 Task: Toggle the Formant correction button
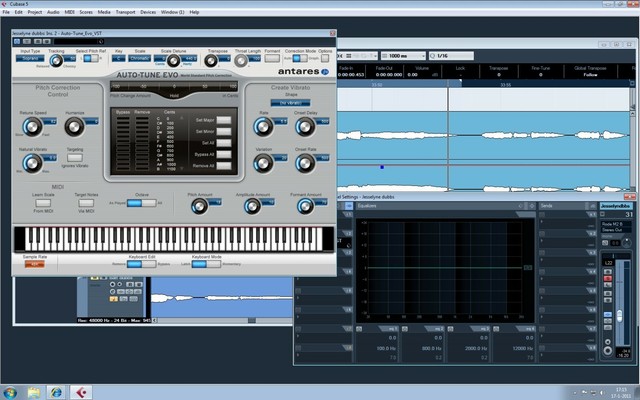point(272,58)
